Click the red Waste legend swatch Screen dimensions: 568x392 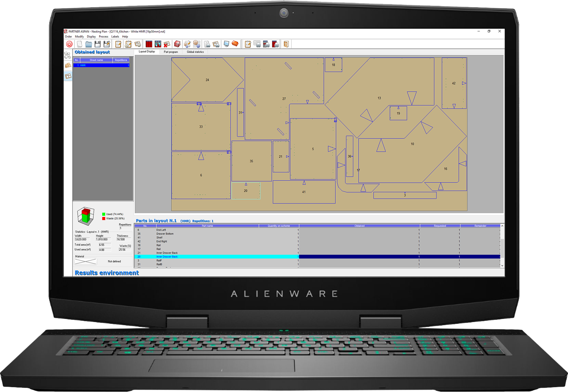(104, 218)
